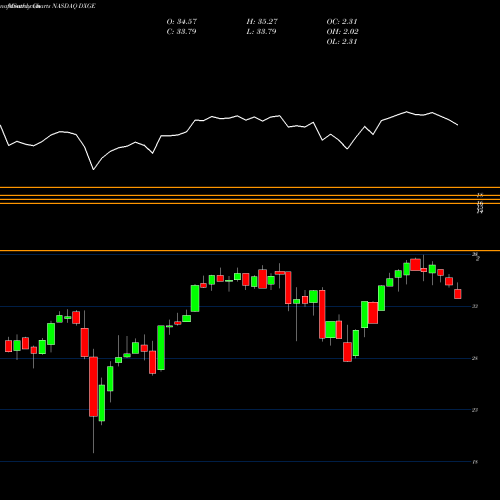Click the close price value C: 33.79

181,32
